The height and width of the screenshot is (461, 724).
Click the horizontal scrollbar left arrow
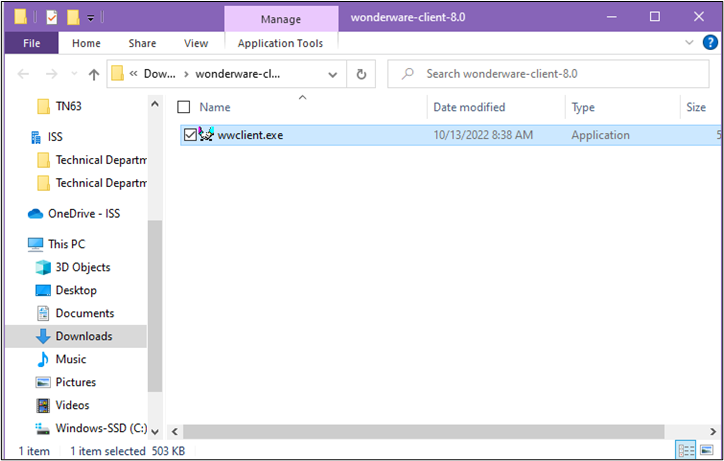pos(175,432)
